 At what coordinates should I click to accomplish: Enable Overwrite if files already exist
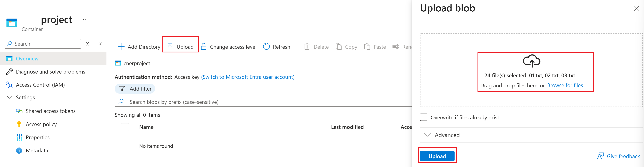(424, 117)
